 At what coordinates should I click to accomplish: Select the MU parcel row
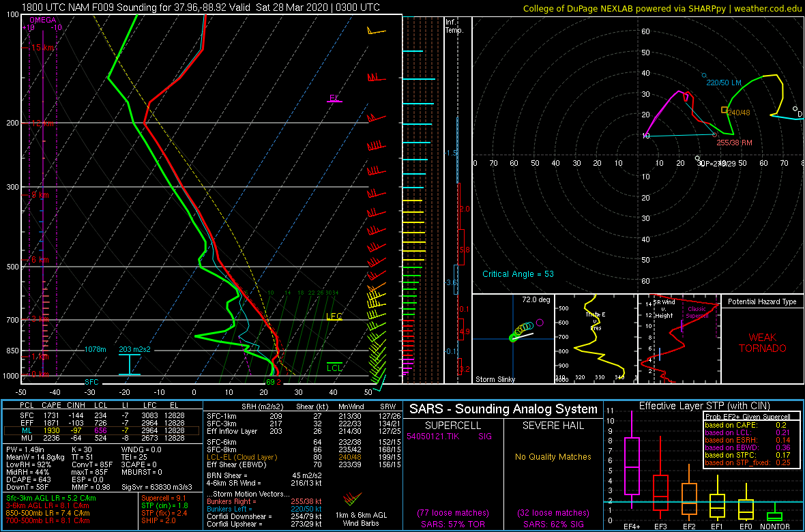[101, 438]
